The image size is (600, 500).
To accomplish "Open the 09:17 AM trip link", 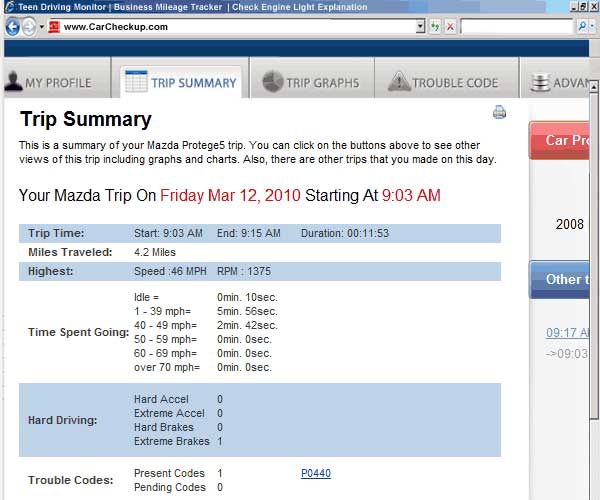I will pyautogui.click(x=567, y=332).
